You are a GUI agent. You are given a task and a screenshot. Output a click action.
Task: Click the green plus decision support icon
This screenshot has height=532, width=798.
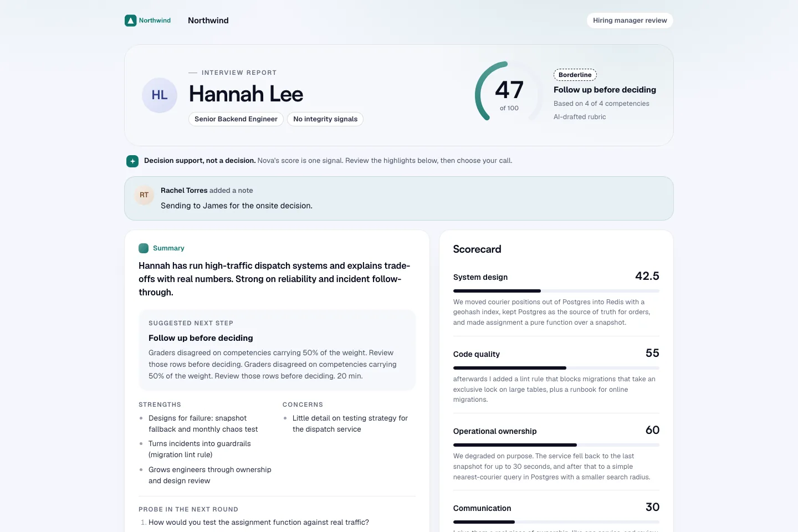tap(132, 161)
